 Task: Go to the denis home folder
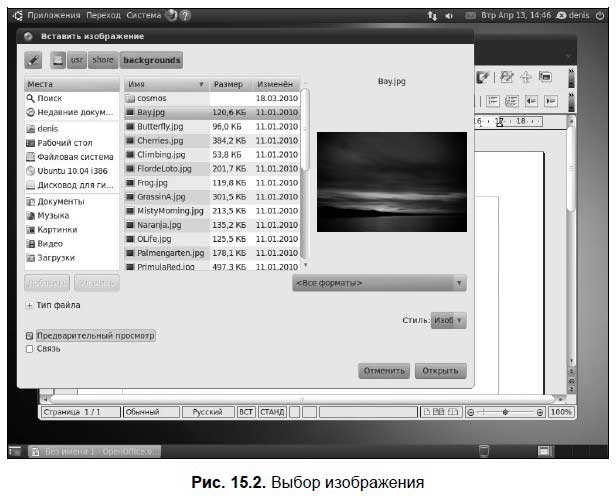(x=72, y=129)
